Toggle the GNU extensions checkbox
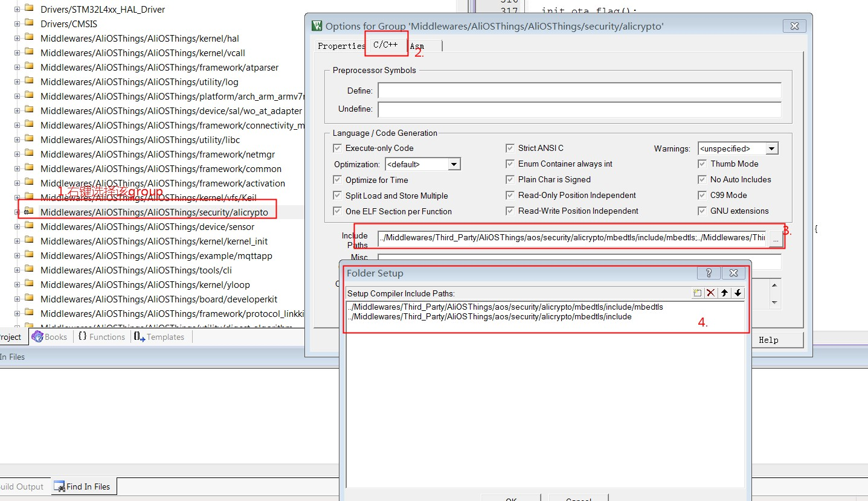This screenshot has height=501, width=868. 702,211
